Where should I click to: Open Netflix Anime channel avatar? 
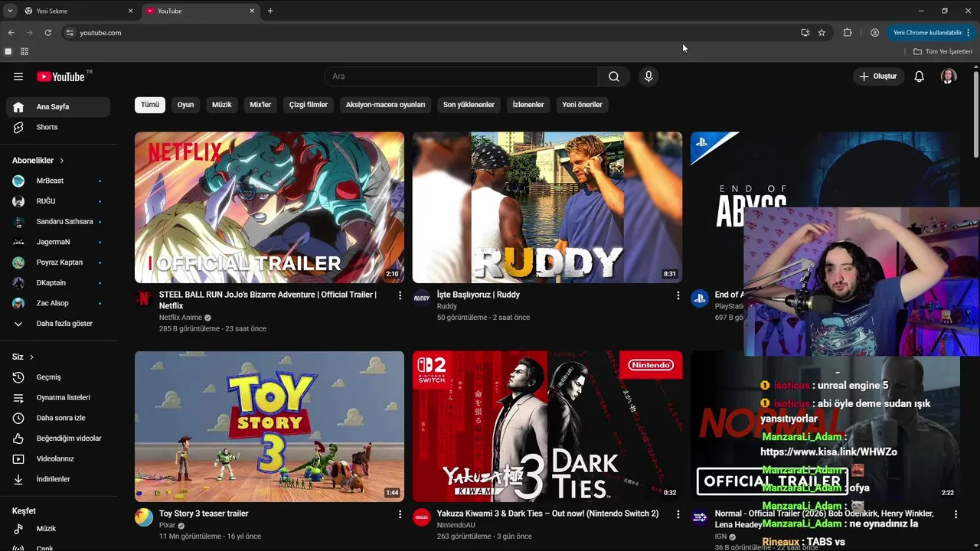tap(144, 298)
